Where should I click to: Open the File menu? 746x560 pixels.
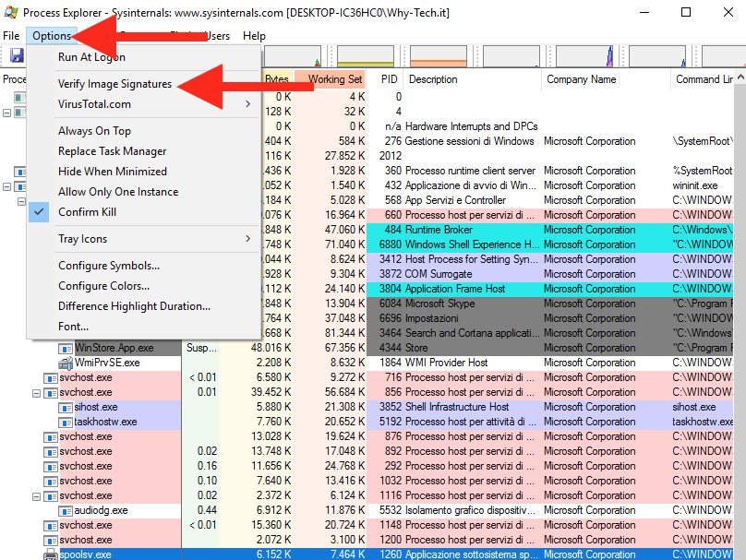(x=11, y=36)
